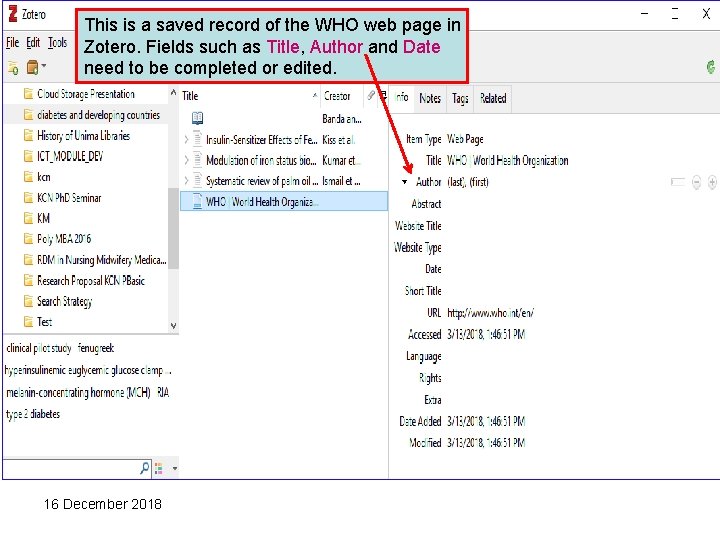This screenshot has height=540, width=720.
Task: Click scroll up arrow in collections pane
Action: (x=173, y=92)
